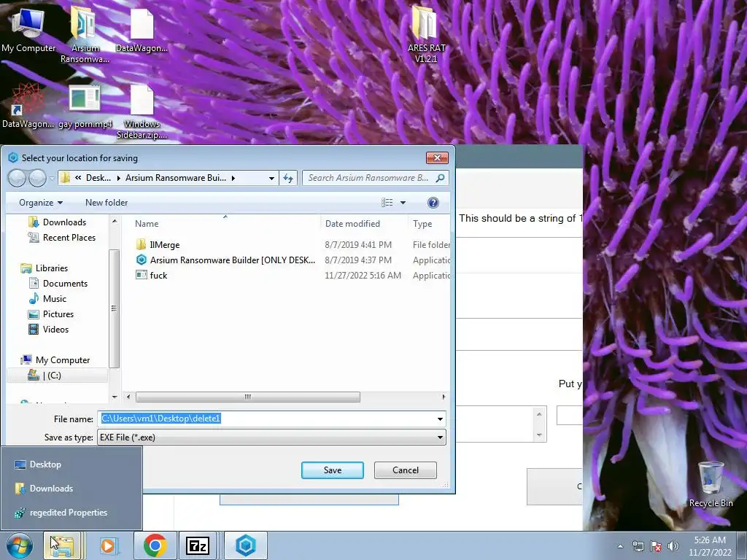The image size is (747, 560).
Task: Change view layout icon in dialog toolbar
Action: coord(387,203)
